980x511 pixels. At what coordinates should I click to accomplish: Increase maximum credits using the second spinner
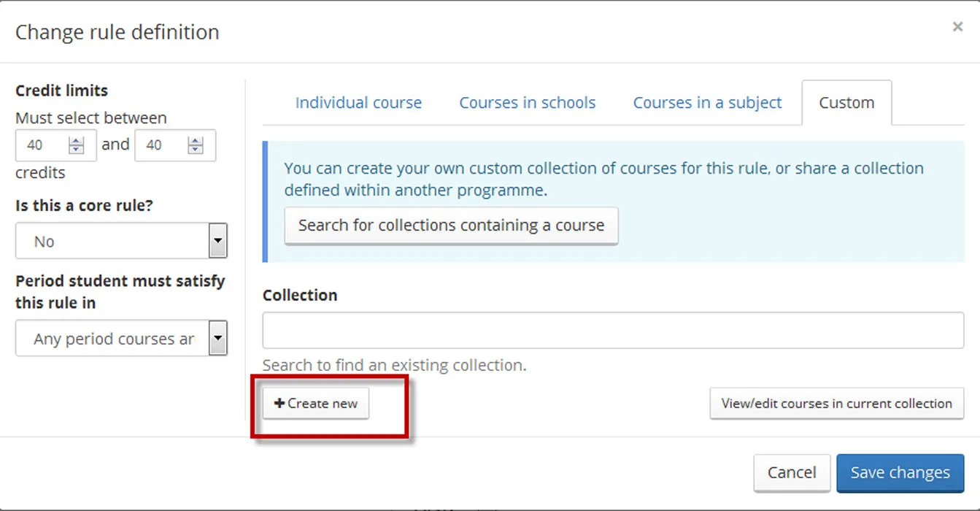[x=195, y=140]
